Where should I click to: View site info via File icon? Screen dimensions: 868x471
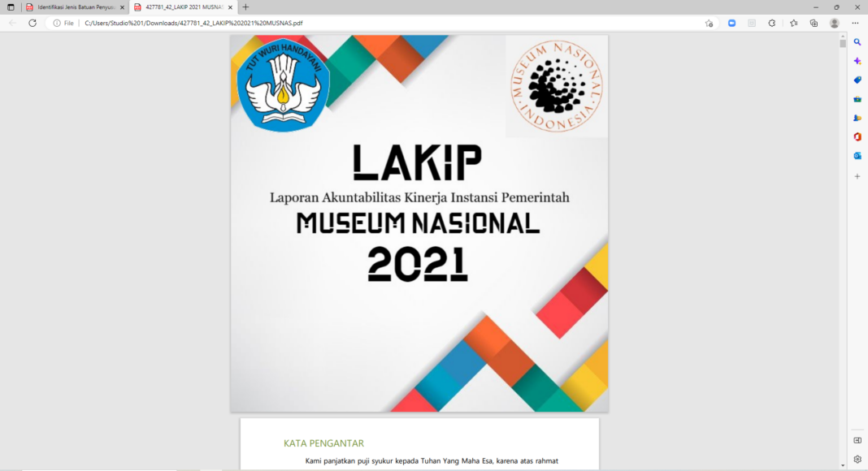coord(63,24)
